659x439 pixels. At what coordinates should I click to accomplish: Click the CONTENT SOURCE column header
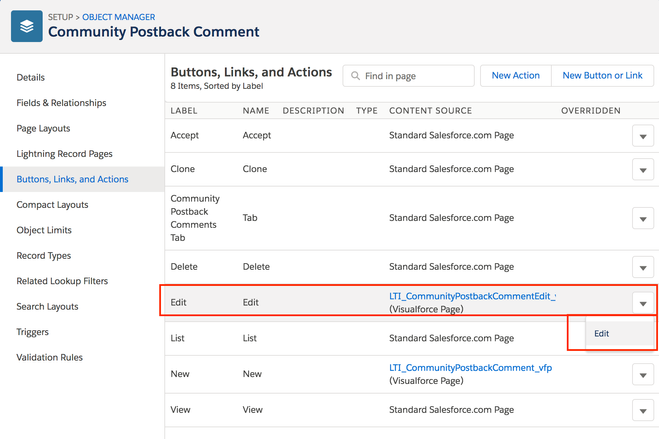pyautogui.click(x=430, y=111)
